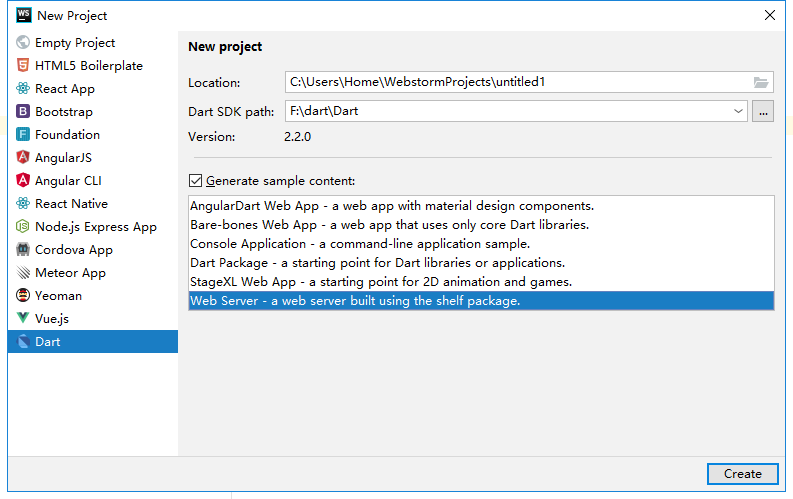The width and height of the screenshot is (793, 499).
Task: Select the Vue.js logo icon
Action: click(x=23, y=318)
